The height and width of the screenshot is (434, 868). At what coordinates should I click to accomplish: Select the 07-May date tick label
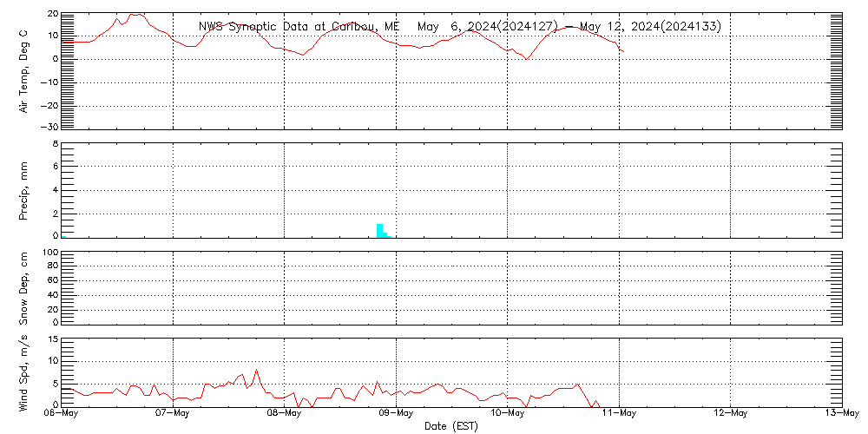174,414
